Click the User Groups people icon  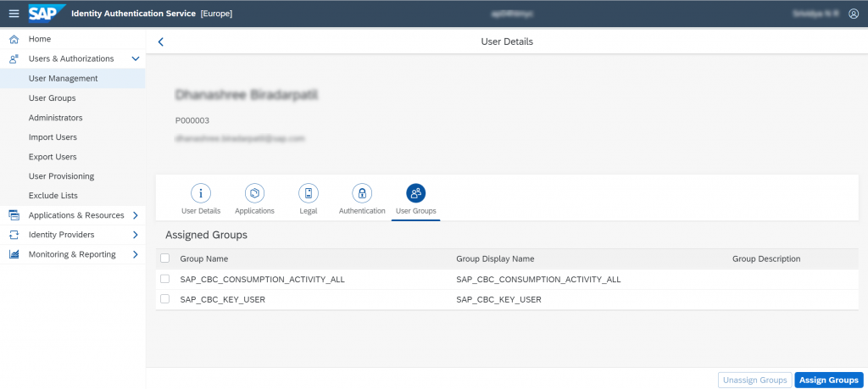point(415,193)
